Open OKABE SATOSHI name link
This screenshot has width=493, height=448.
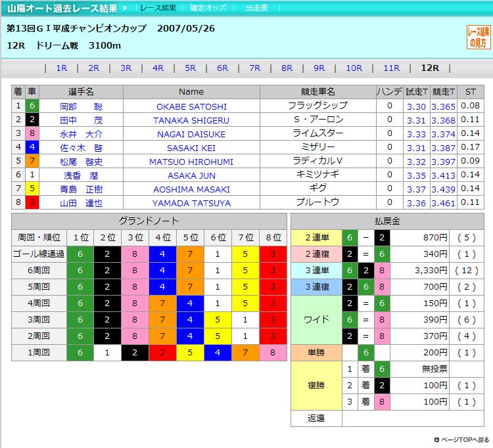point(191,107)
